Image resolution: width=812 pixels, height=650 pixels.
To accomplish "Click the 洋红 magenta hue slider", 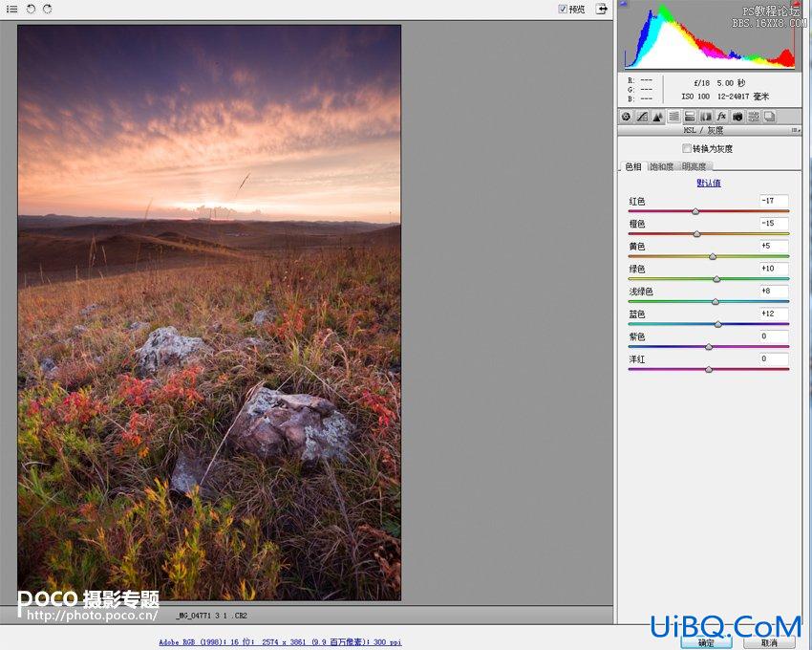I will tap(709, 369).
